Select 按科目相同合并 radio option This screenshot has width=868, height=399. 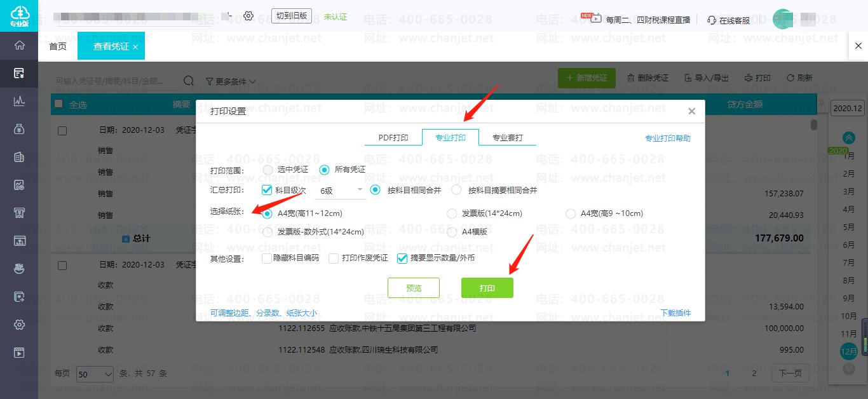[375, 189]
